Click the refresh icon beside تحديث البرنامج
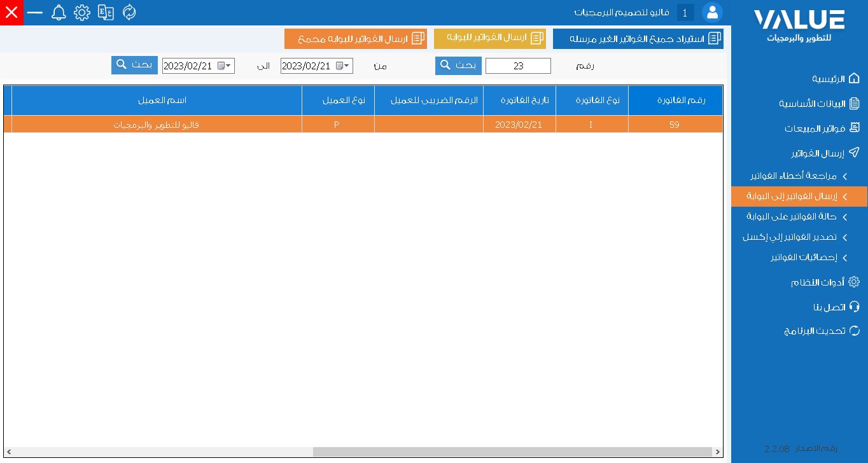868x463 pixels. pos(854,331)
